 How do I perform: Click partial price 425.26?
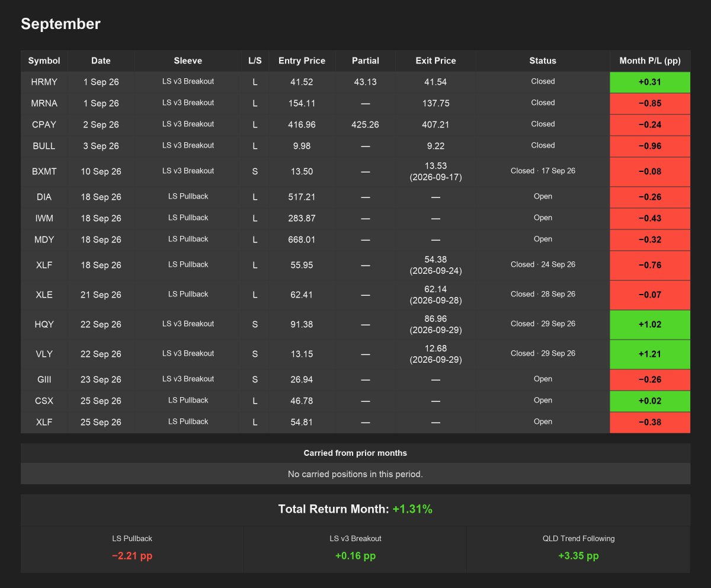coord(366,124)
